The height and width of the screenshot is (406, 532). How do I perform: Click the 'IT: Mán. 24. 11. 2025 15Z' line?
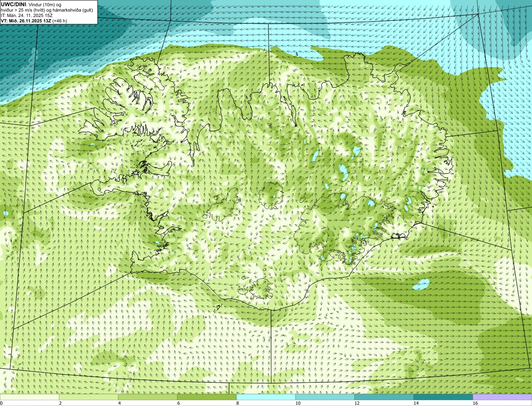(27, 15)
